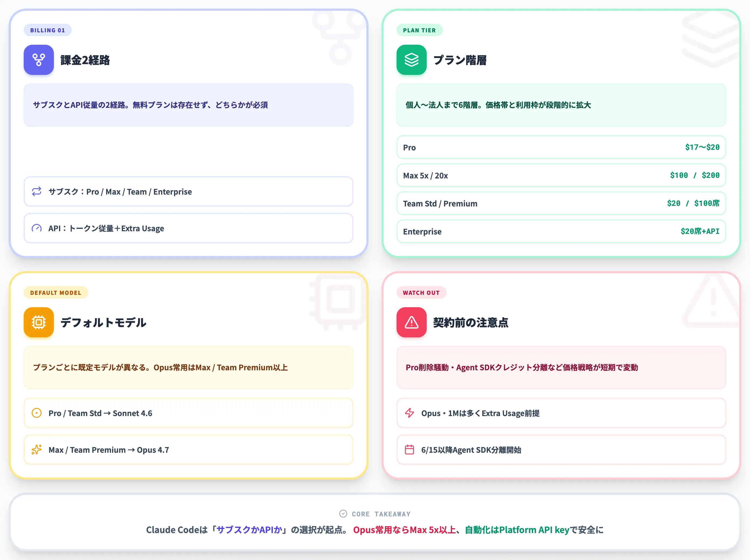This screenshot has width=750, height=560.
Task: Click the CORE TAKEAWAY label
Action: 381,514
